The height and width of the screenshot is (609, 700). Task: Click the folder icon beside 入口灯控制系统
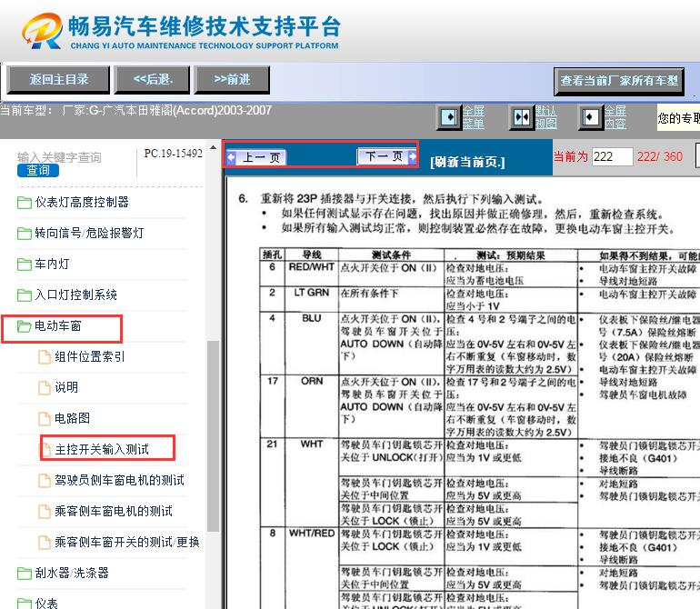coord(25,295)
